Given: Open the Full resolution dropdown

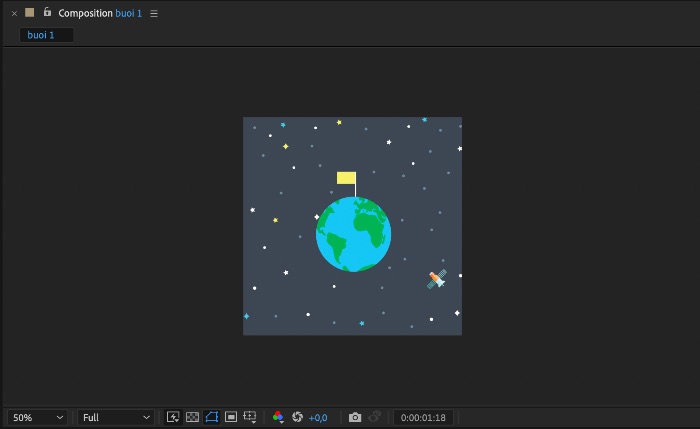Looking at the screenshot, I should [x=116, y=418].
